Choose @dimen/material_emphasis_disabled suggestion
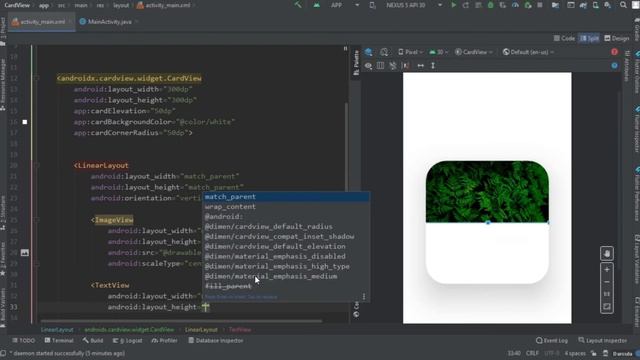This screenshot has width=640, height=360. [286, 256]
